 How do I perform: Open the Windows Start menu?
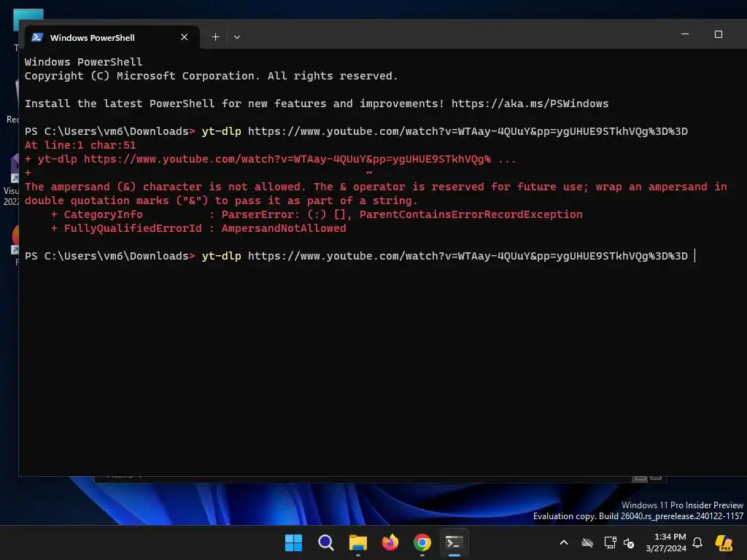293,542
